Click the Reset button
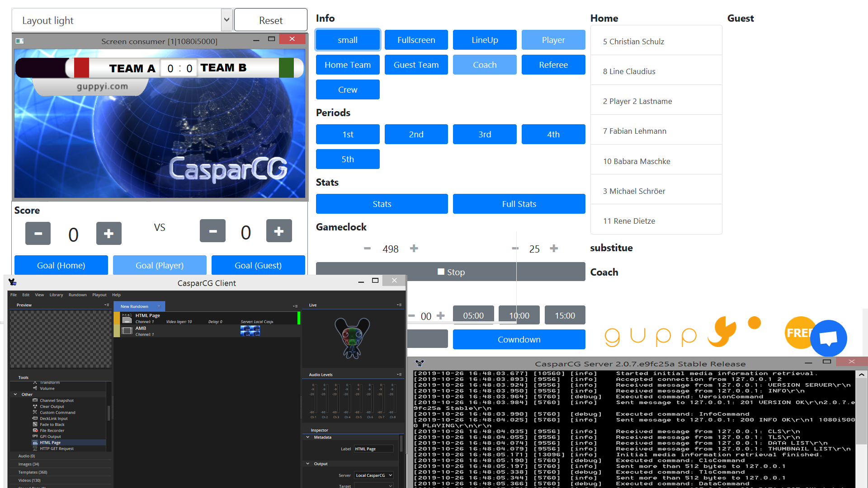The width and height of the screenshot is (868, 488). [271, 20]
